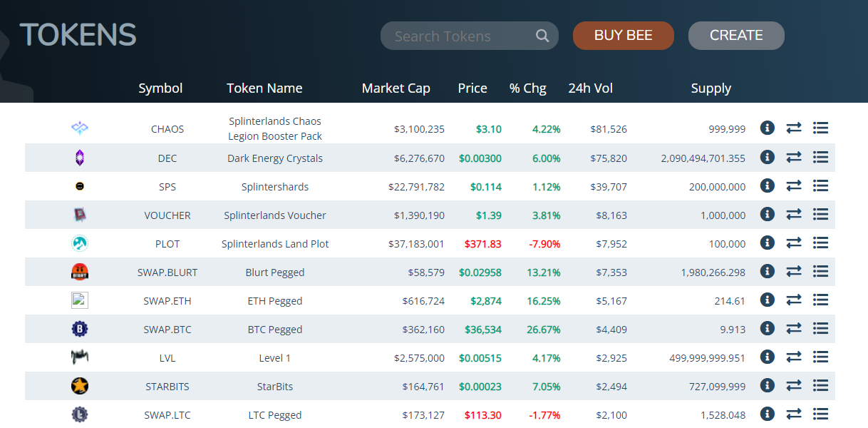Click the $371.83 price value
Screen dimensions: 868x428
point(483,244)
